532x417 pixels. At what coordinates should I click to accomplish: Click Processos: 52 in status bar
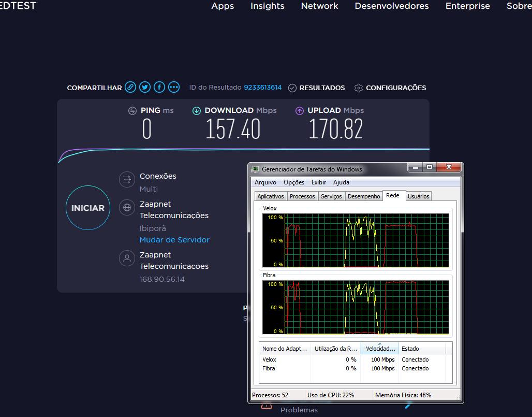pos(270,395)
